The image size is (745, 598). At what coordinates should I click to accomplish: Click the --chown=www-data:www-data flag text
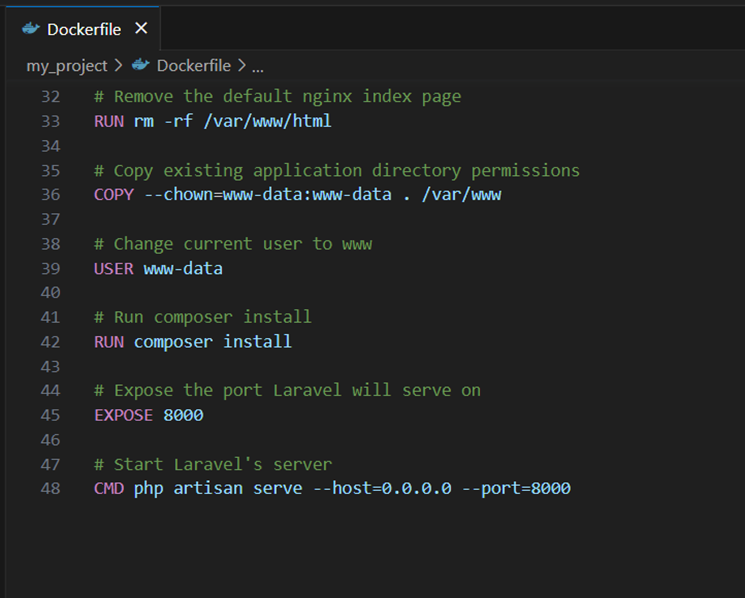click(x=267, y=194)
